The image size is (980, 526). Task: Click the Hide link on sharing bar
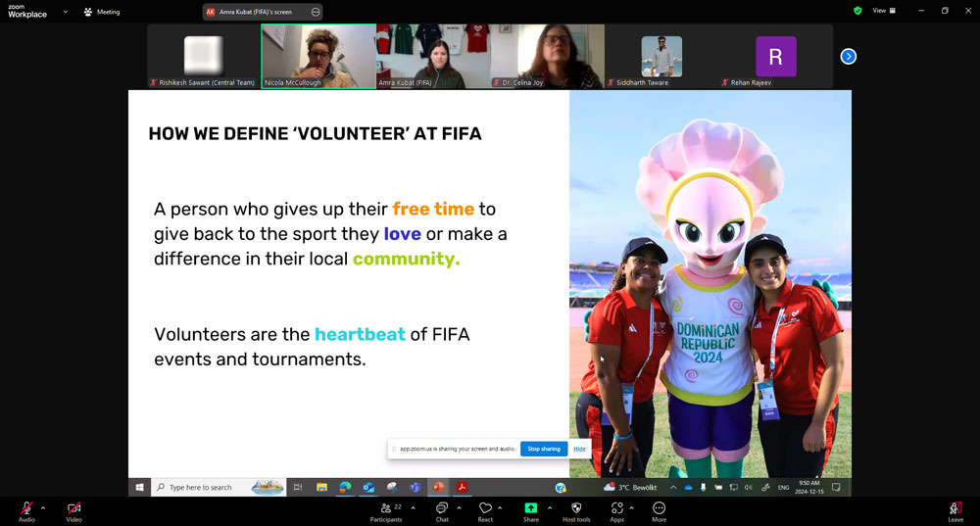[x=579, y=449]
